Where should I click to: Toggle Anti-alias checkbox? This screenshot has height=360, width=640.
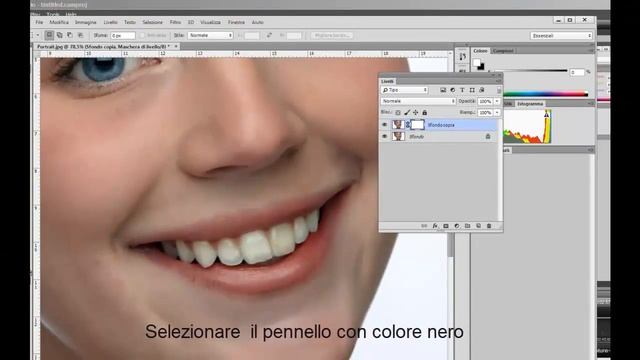142,36
